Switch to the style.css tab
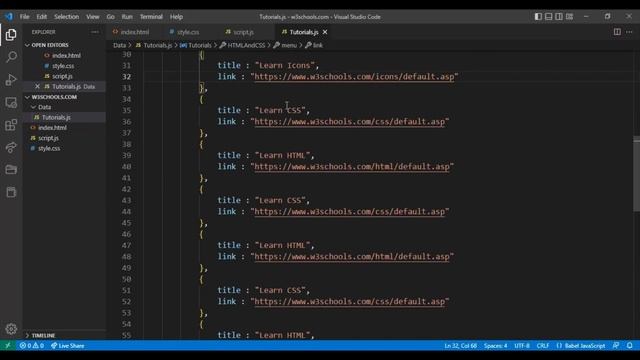 coord(188,32)
